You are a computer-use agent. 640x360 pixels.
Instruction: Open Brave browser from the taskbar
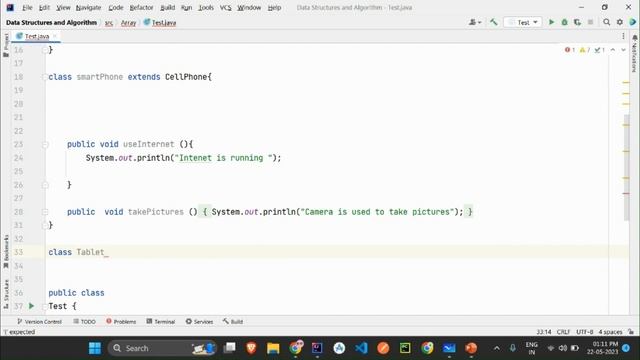coord(251,348)
